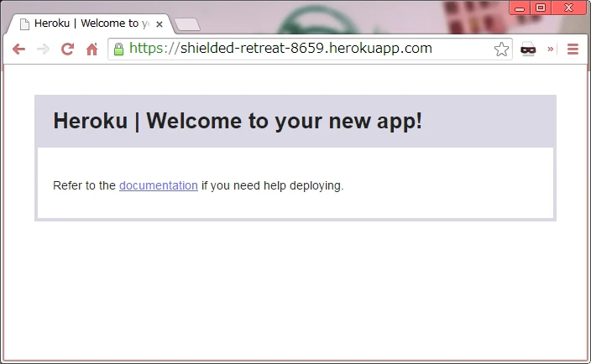The height and width of the screenshot is (364, 591).
Task: Open the Chrome hamburger menu
Action: click(573, 49)
